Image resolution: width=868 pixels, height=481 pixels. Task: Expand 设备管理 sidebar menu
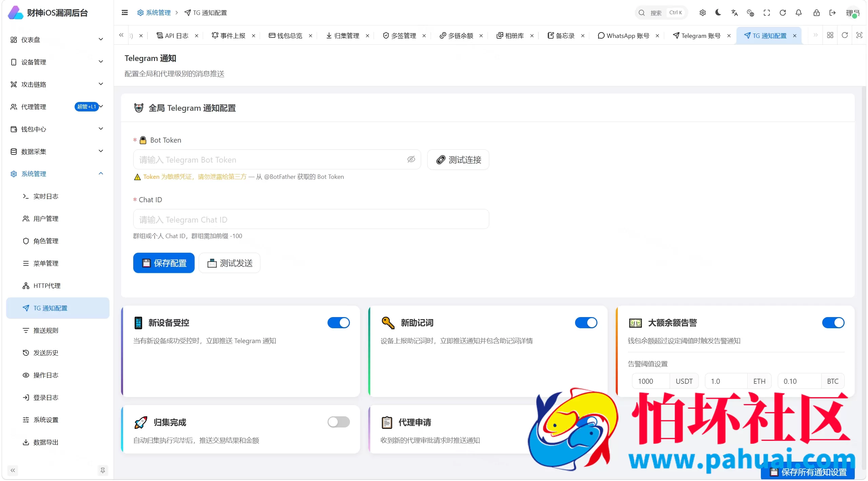57,62
